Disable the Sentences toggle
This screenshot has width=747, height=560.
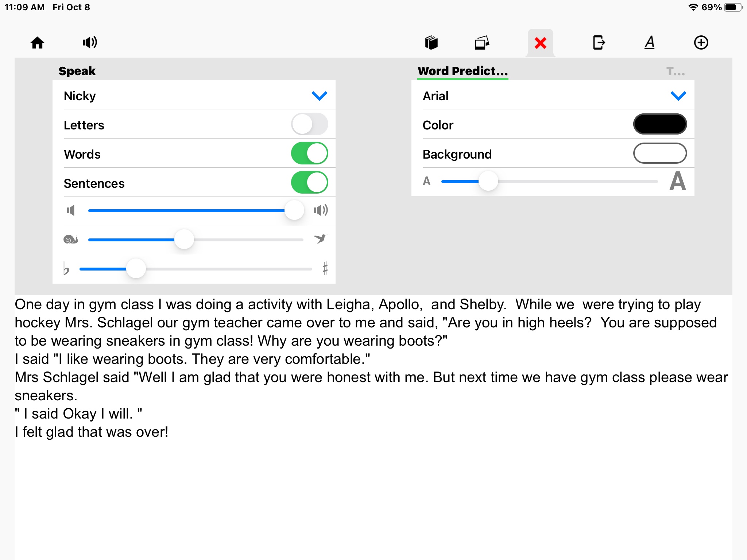309,183
